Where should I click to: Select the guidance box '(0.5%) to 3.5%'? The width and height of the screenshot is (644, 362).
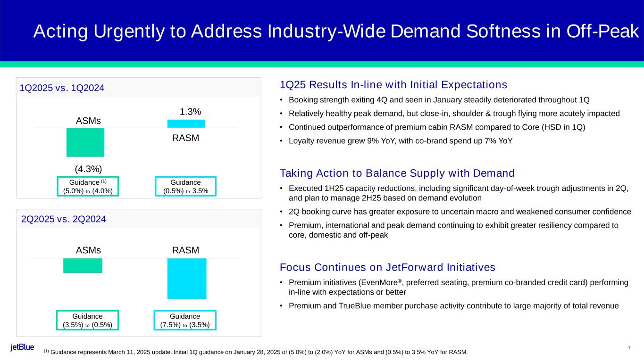pos(185,186)
